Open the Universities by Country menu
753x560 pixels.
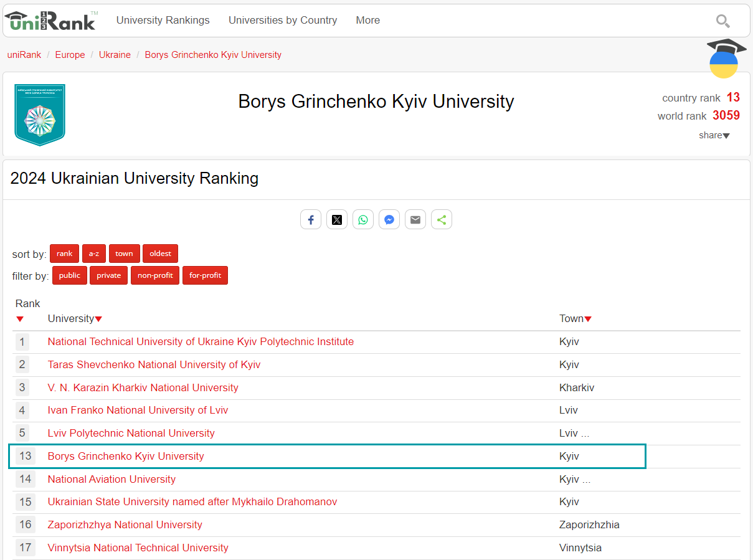(x=283, y=21)
